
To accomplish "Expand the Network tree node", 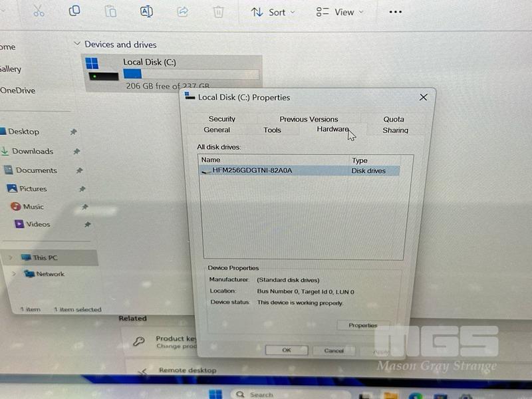I will [13, 273].
